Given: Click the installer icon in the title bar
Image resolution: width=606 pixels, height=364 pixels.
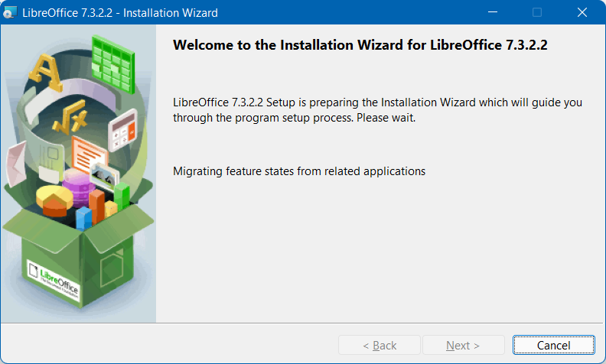Looking at the screenshot, I should pos(10,13).
